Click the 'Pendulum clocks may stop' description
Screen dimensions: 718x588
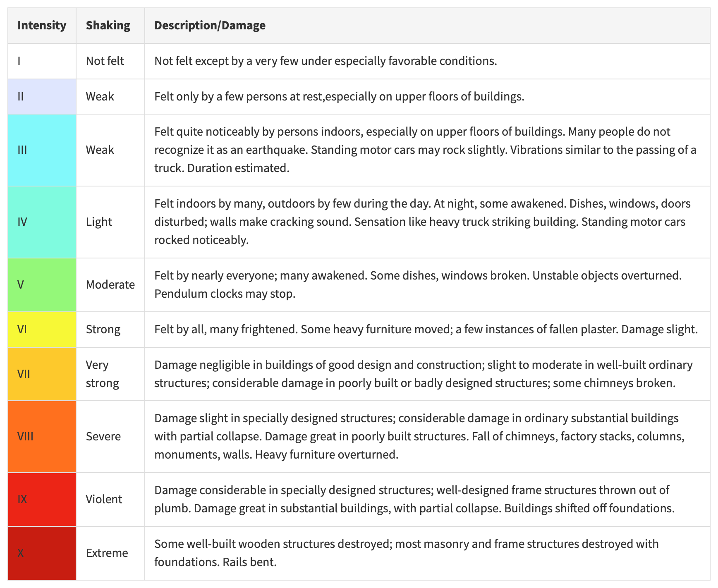pos(225,294)
